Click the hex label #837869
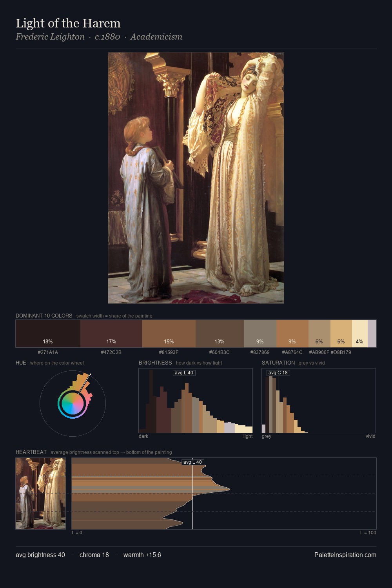392x588 pixels. [260, 352]
